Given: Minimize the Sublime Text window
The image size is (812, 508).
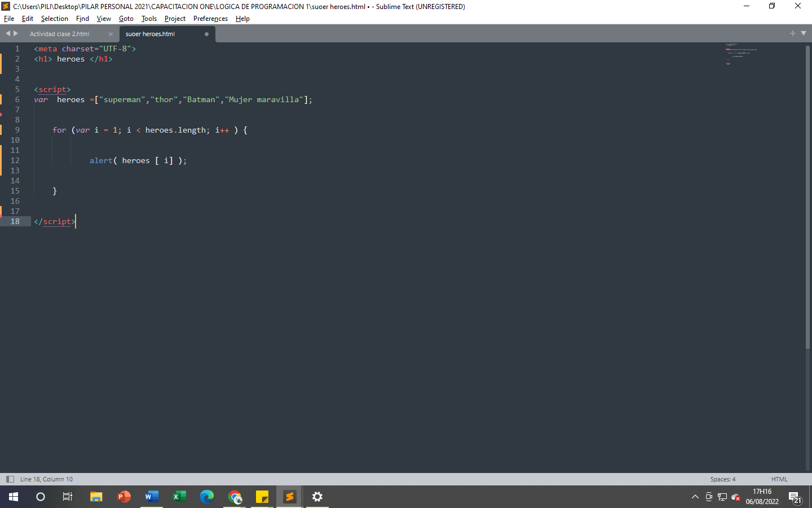Looking at the screenshot, I should tap(747, 6).
